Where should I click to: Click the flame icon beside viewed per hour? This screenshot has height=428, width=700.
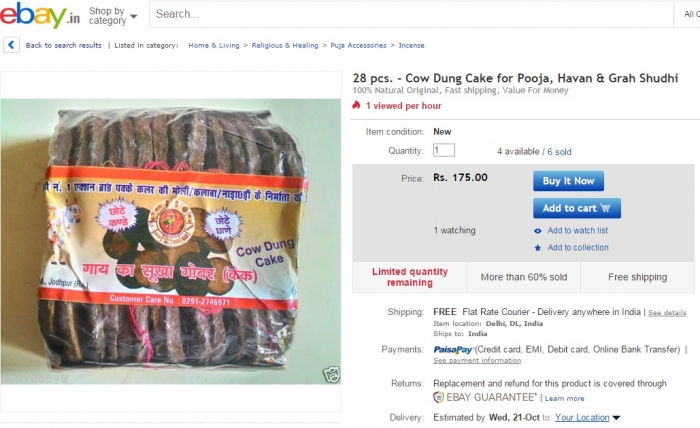(x=356, y=105)
